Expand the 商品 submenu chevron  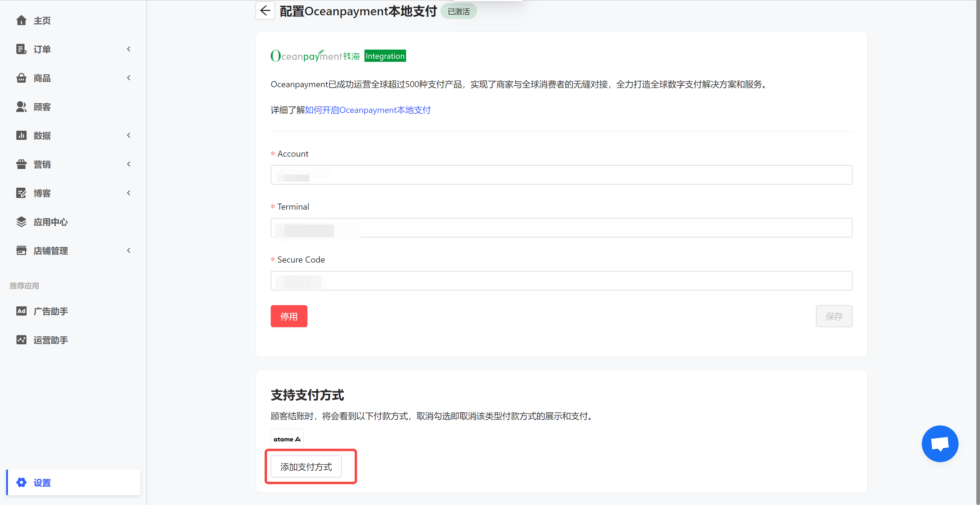click(x=129, y=78)
